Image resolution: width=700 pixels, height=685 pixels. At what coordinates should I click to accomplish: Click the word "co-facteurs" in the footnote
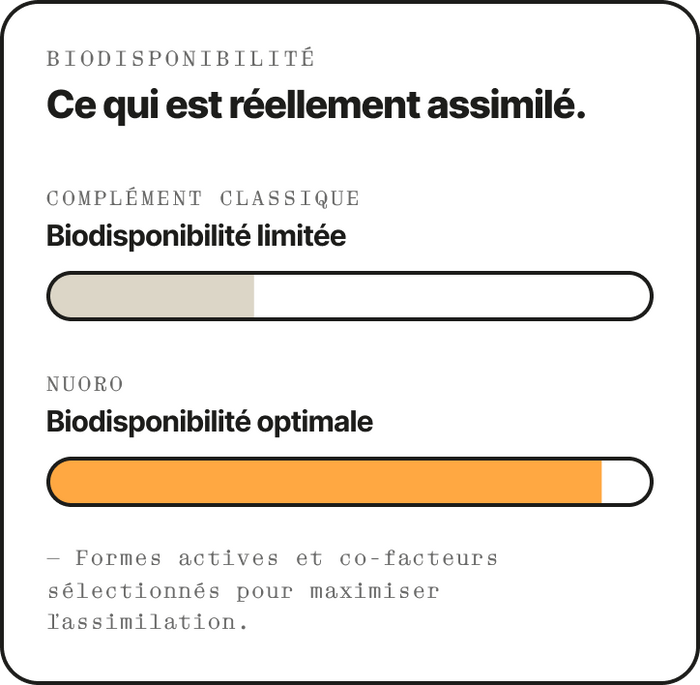click(x=418, y=558)
